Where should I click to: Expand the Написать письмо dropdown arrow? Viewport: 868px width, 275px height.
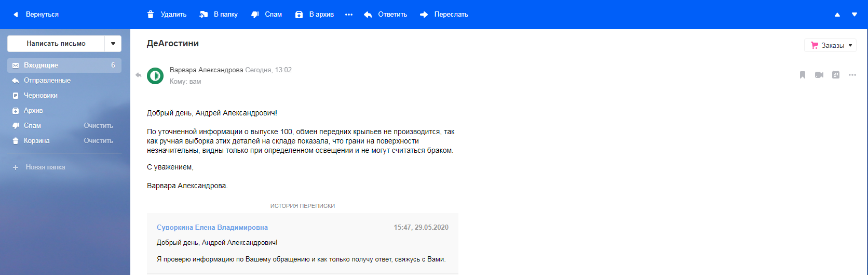pyautogui.click(x=113, y=44)
